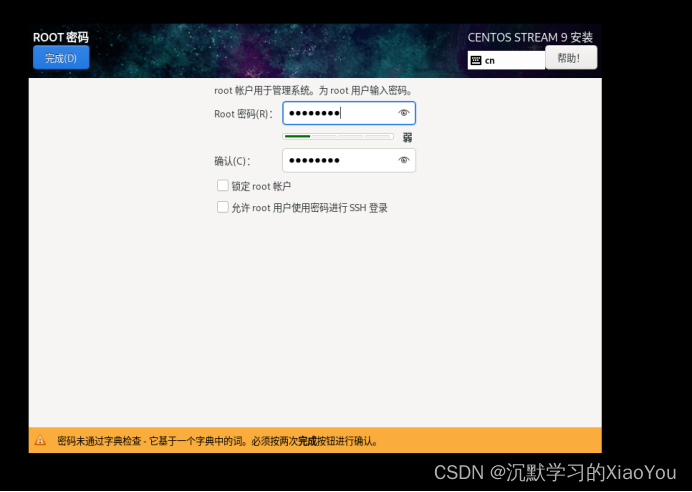Open the 帮助! help button
Image resolution: width=692 pixels, height=492 pixels.
point(571,58)
